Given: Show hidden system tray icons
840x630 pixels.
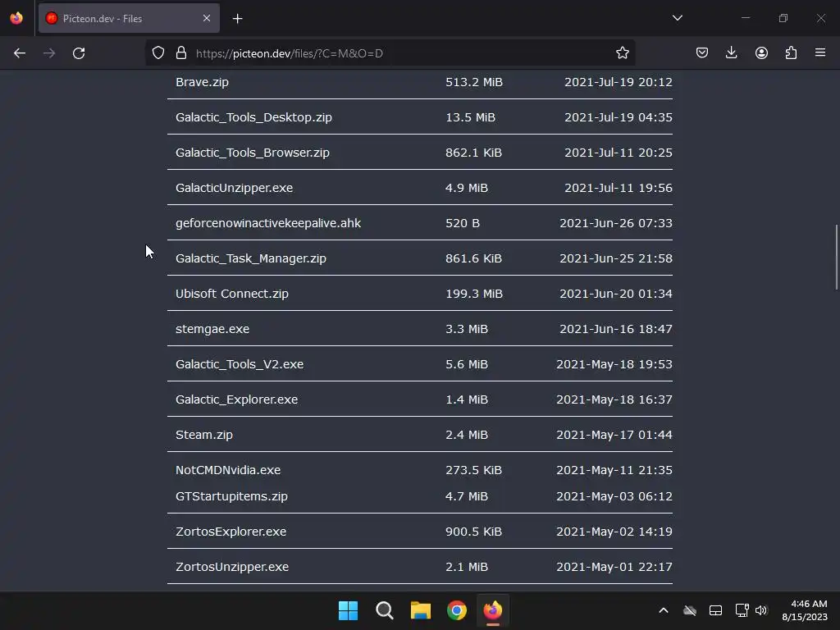Looking at the screenshot, I should point(663,610).
